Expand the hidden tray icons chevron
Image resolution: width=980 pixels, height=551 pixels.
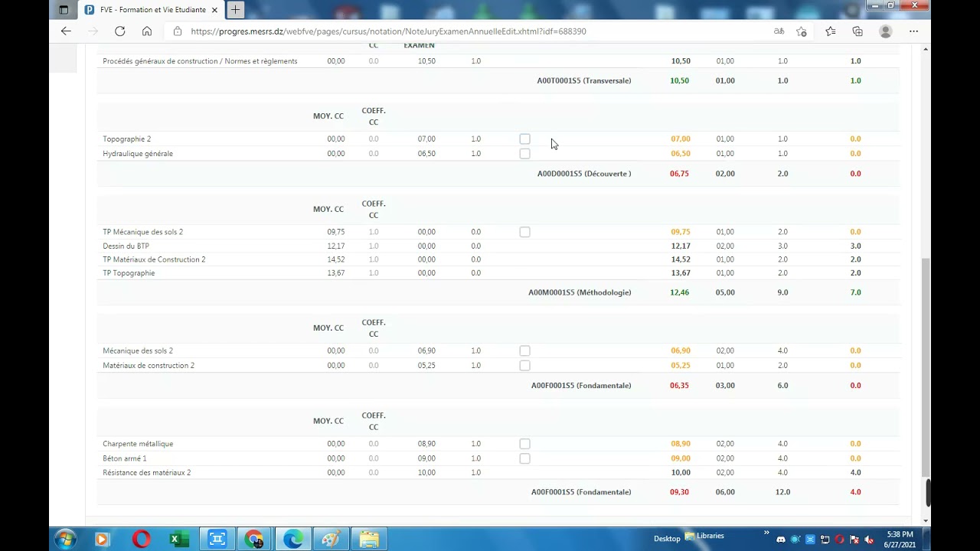coord(766,533)
